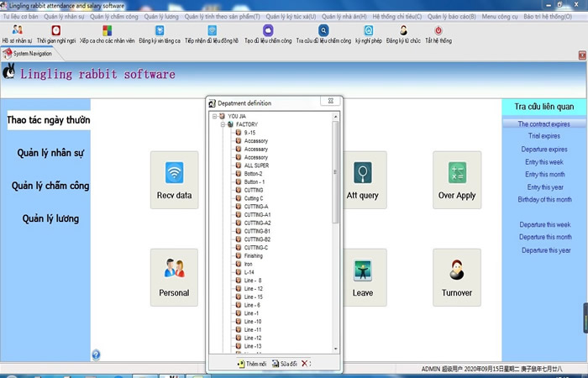Viewport: 588px width, 378px height.
Task: Open the Att query navigation tile
Action: click(363, 180)
